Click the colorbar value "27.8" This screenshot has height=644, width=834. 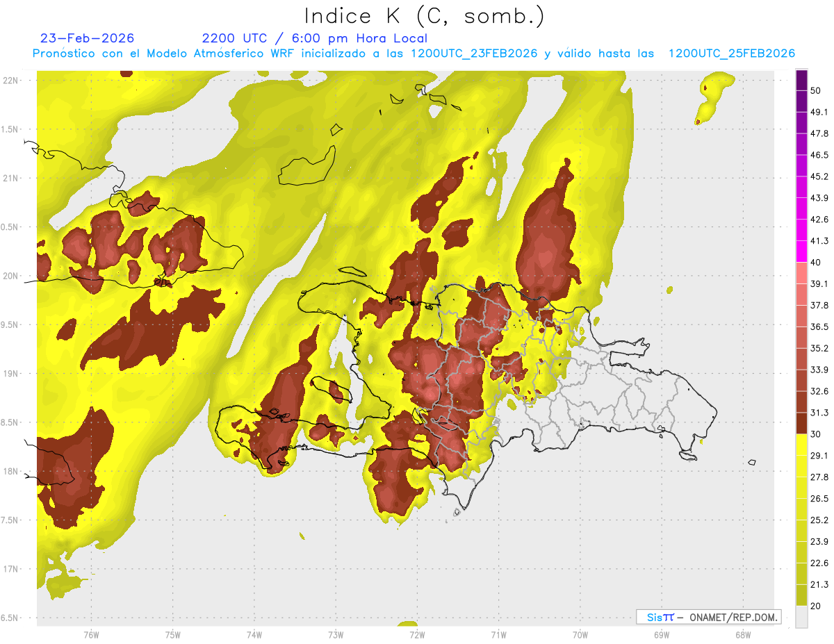[819, 477]
